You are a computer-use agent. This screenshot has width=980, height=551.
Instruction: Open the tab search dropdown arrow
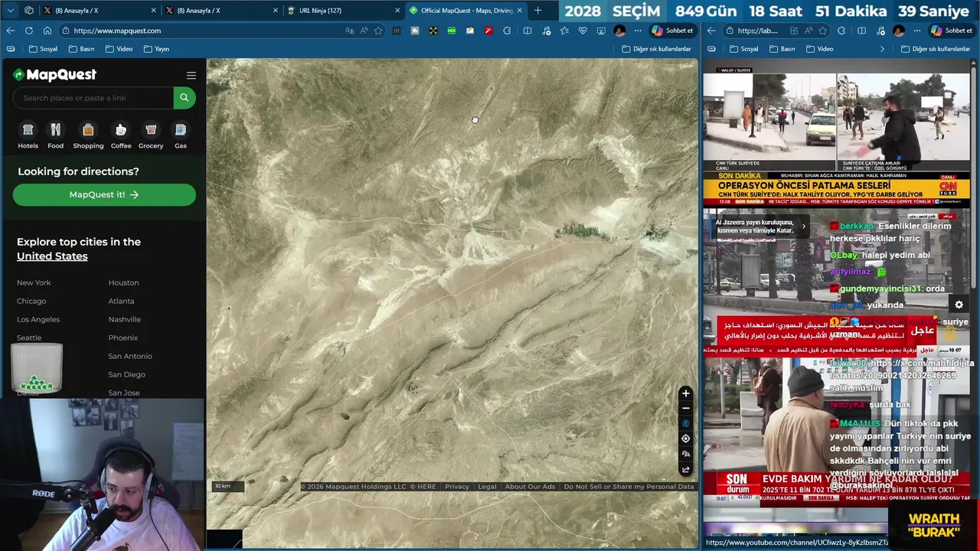10,11
